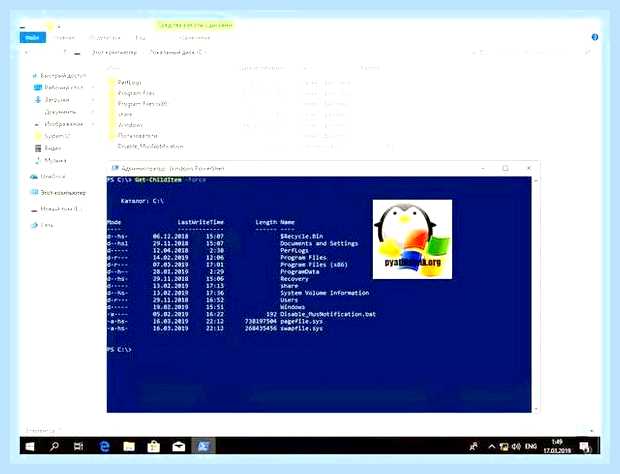
Task: Click System Volume Information in PowerShell output
Action: click(324, 293)
